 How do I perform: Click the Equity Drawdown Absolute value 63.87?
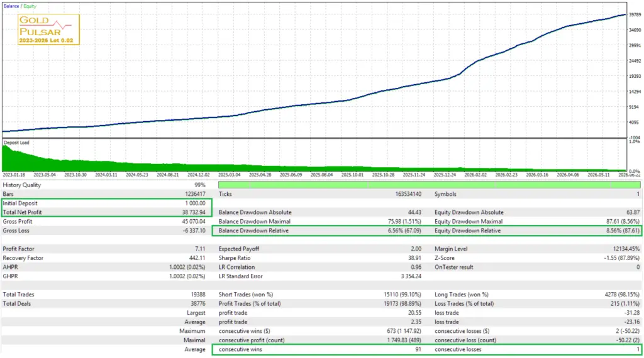633,212
